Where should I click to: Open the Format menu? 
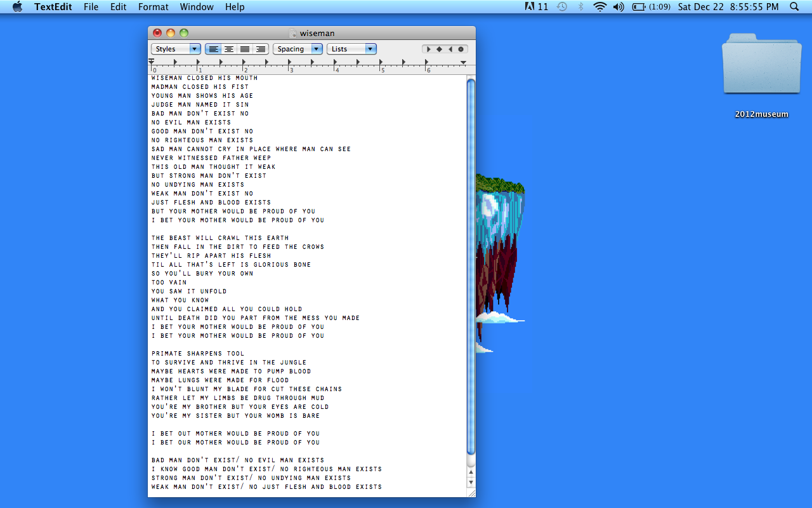[153, 7]
